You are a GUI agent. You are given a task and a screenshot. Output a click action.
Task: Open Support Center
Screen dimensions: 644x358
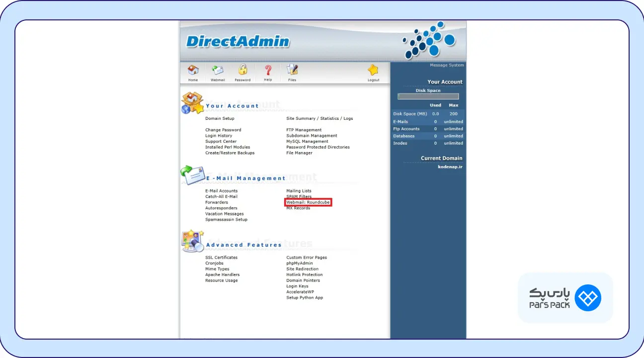click(221, 141)
